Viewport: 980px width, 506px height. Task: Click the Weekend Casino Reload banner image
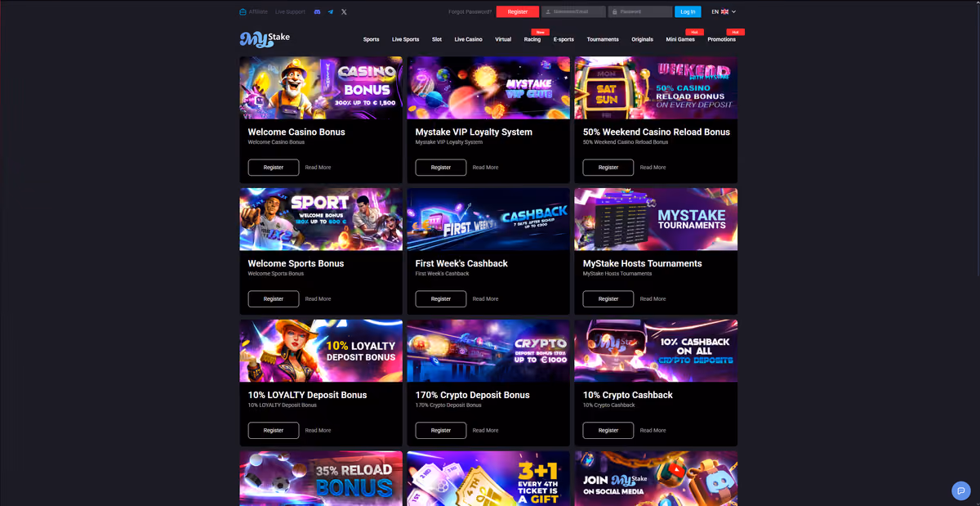tap(656, 87)
